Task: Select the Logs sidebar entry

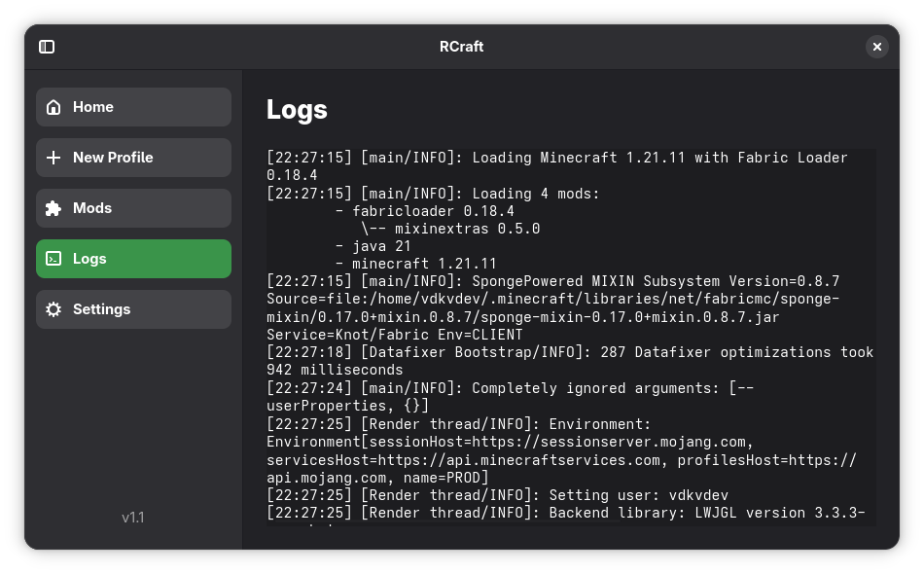Action: [x=134, y=259]
